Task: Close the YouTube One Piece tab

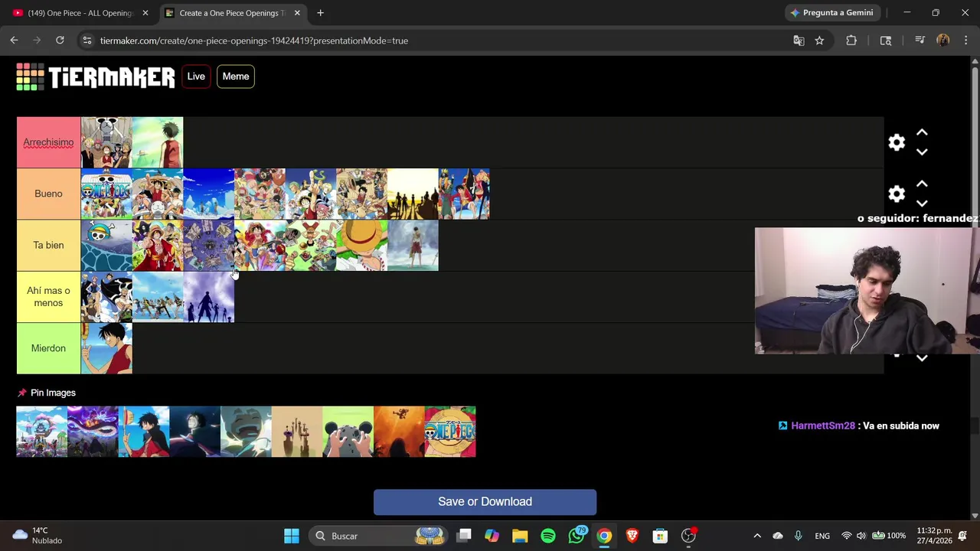Action: 145,13
